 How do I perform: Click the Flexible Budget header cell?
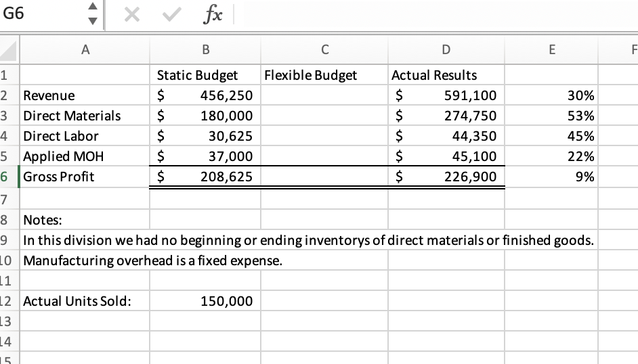324,74
